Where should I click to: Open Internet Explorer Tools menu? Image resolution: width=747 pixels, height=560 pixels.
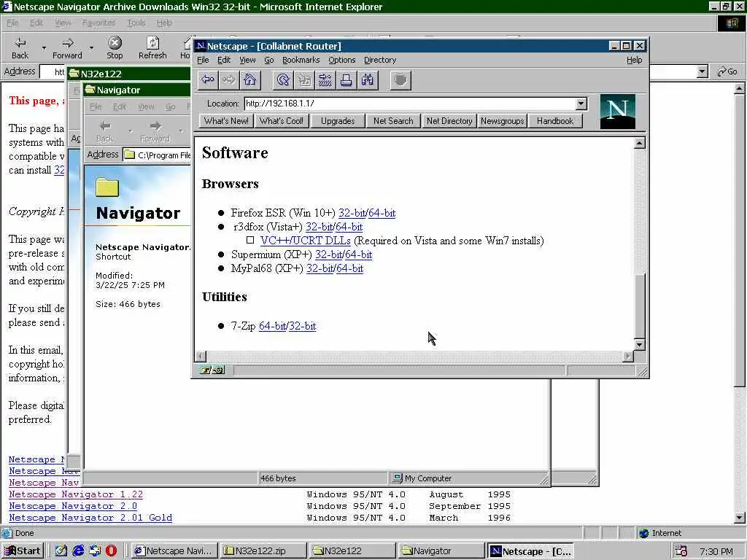pyautogui.click(x=136, y=23)
